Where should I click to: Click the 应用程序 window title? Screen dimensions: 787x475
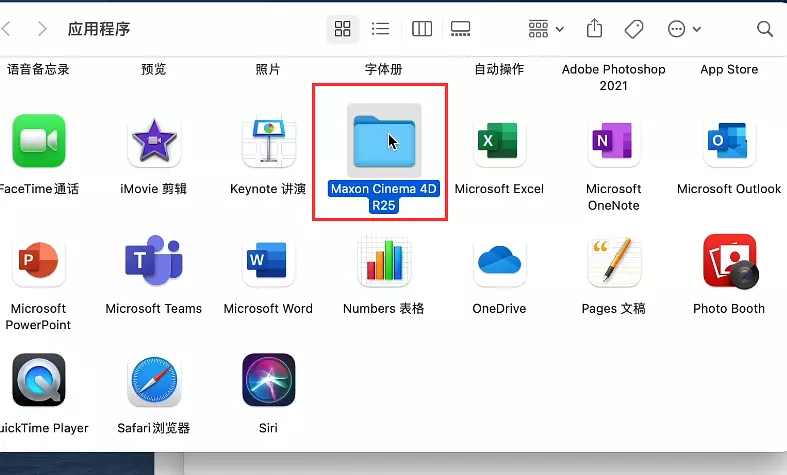click(x=99, y=29)
